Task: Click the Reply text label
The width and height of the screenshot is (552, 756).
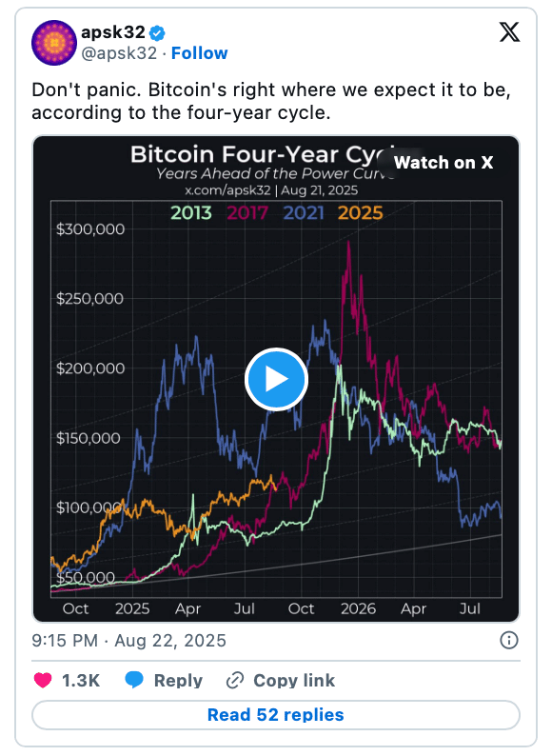Action: (x=178, y=680)
